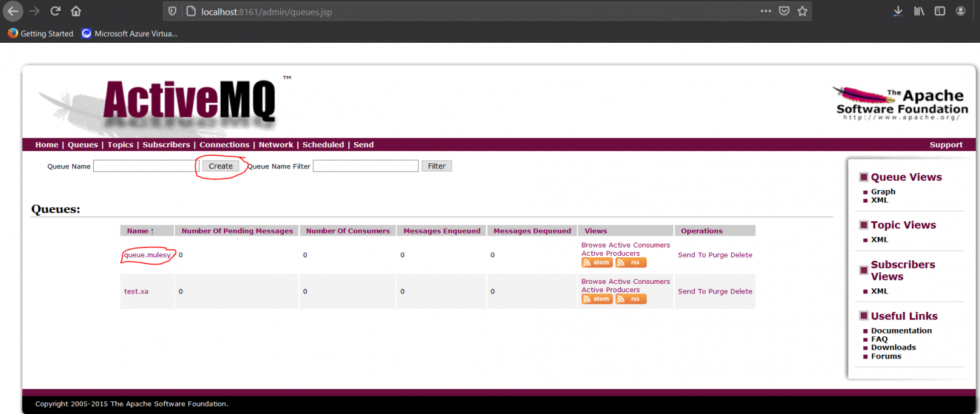Viewport: 980px width, 414px height.
Task: Open Graph under Queue Views
Action: (x=883, y=191)
